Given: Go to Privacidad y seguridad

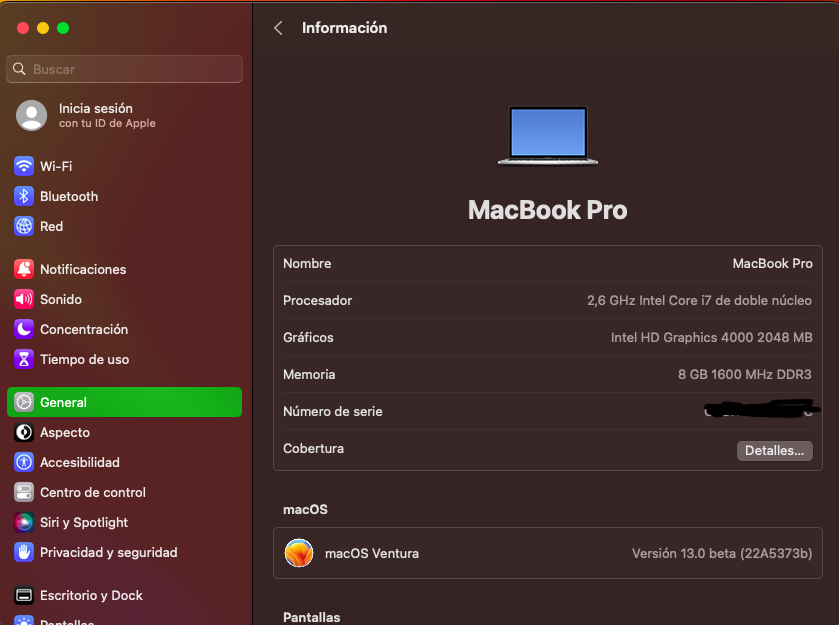Looking at the screenshot, I should 124,552.
